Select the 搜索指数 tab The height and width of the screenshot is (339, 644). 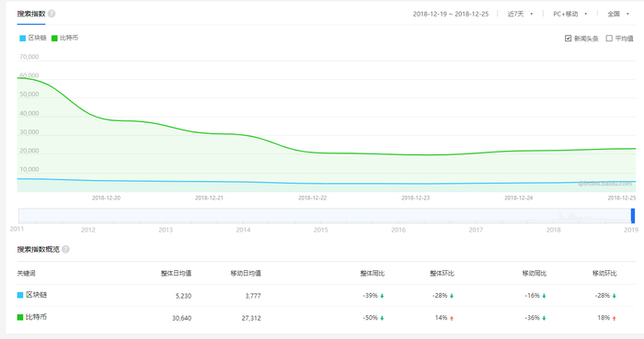point(31,14)
